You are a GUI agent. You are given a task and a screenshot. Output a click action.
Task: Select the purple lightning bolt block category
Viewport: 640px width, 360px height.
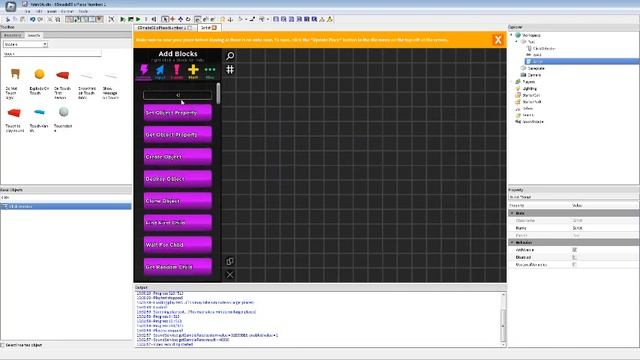[144, 70]
